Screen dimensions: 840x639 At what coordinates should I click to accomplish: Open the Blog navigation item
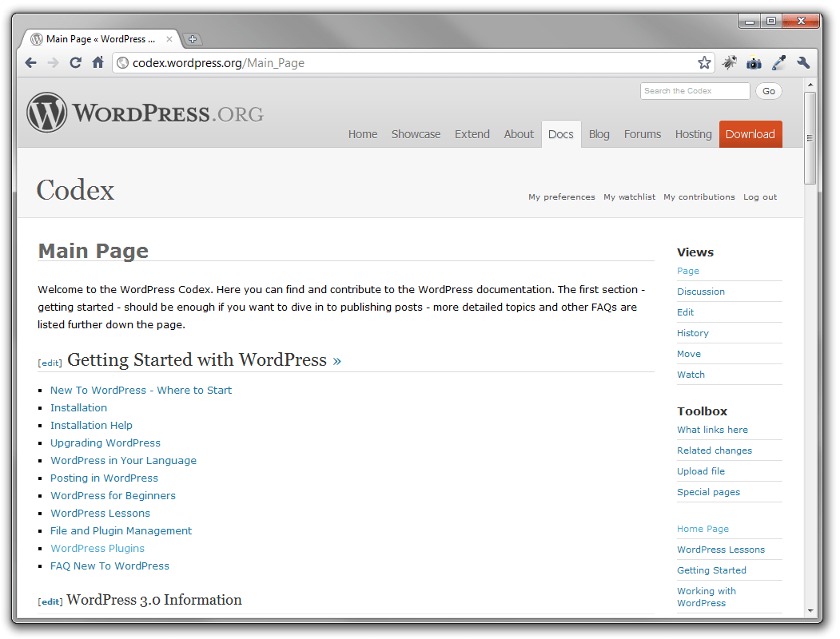(599, 134)
